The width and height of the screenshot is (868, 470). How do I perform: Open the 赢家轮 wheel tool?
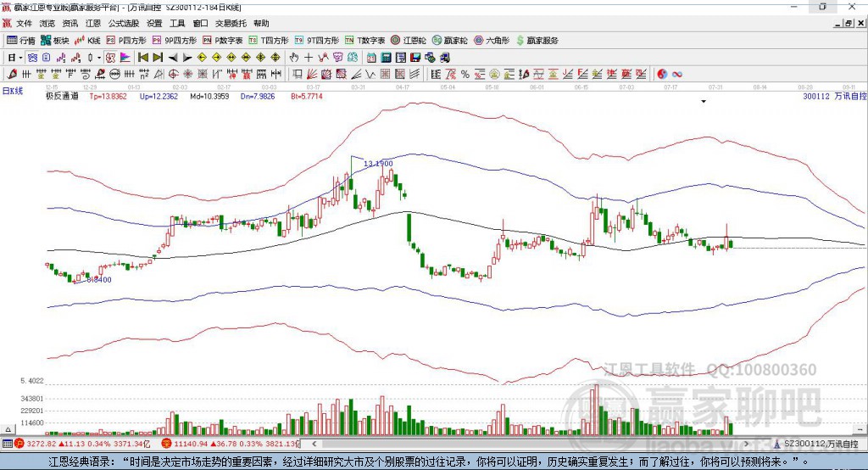pyautogui.click(x=449, y=41)
